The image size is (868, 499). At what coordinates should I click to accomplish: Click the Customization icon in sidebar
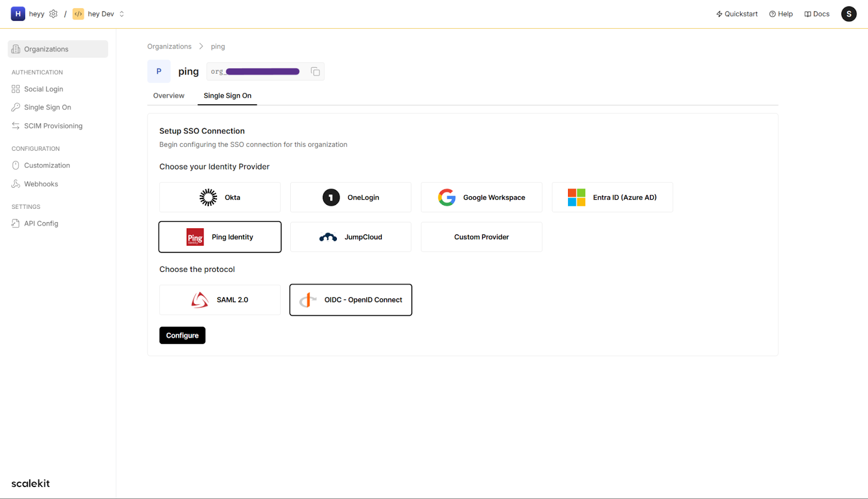point(16,165)
